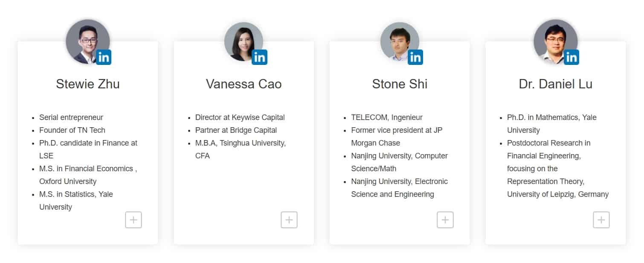Open Stewie Zhu's LinkedIn icon
This screenshot has height=263, width=644.
[x=104, y=57]
